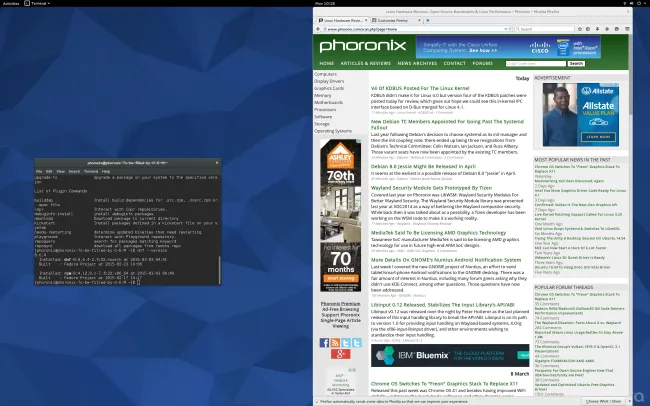
Task: Close the Linux Hardware Reviews tab
Action: pos(366,20)
